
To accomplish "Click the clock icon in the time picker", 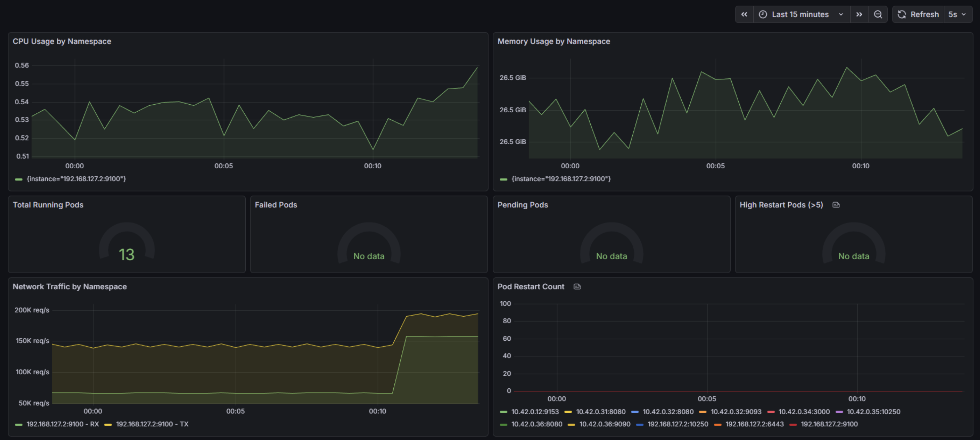I will (764, 14).
